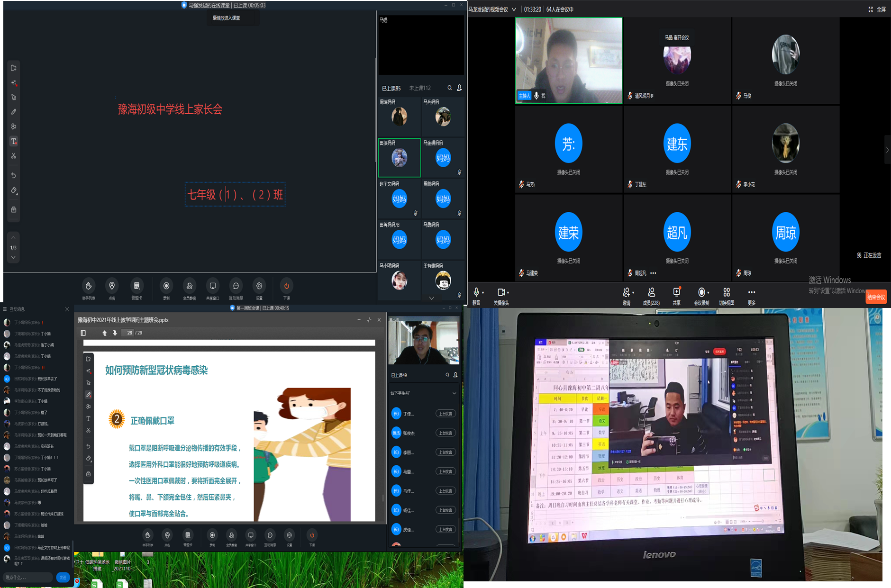Screen dimensions: 891x588
Task: Collapse the 台下学生47 list
Action: coord(454,393)
